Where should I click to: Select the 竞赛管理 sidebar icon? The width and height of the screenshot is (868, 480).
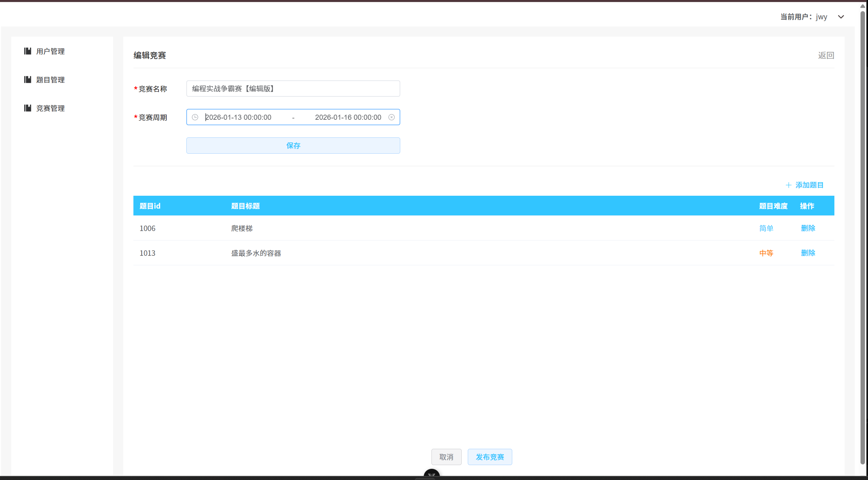pos(28,108)
